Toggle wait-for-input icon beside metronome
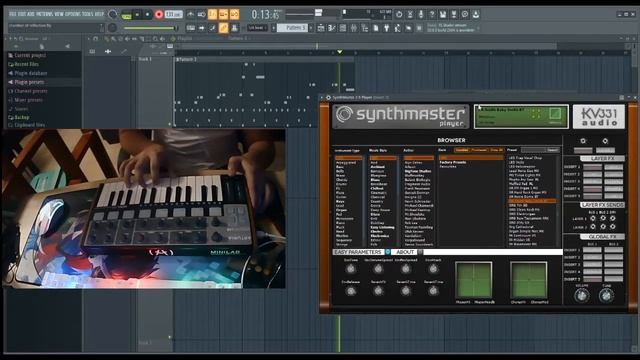The width and height of the screenshot is (640, 360). (x=202, y=15)
